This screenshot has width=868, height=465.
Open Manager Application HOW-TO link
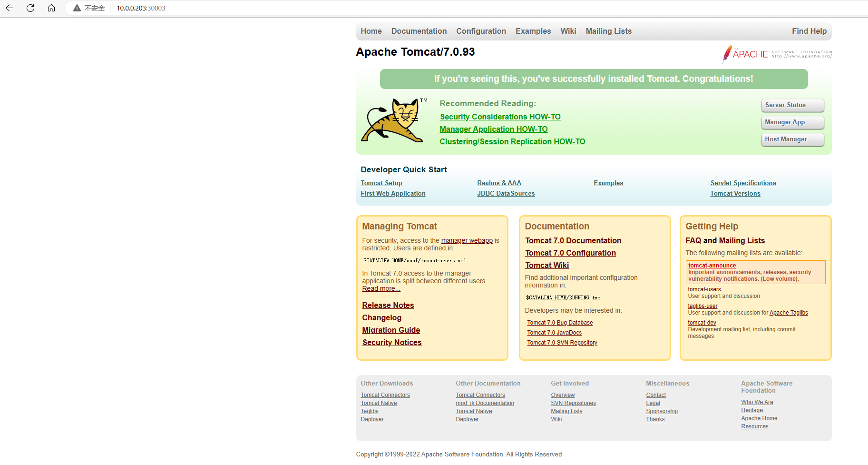click(494, 129)
